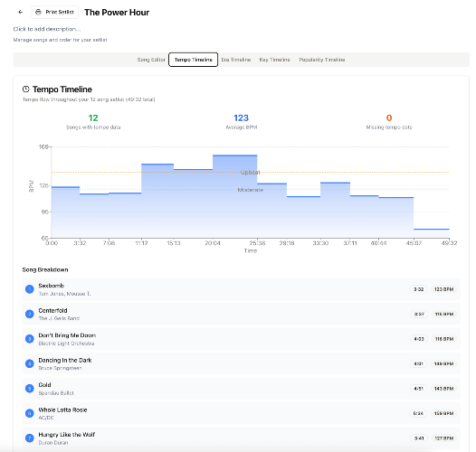Click the number 2 badge for Centerfold
Screen dimensions: 476x452
click(30, 314)
